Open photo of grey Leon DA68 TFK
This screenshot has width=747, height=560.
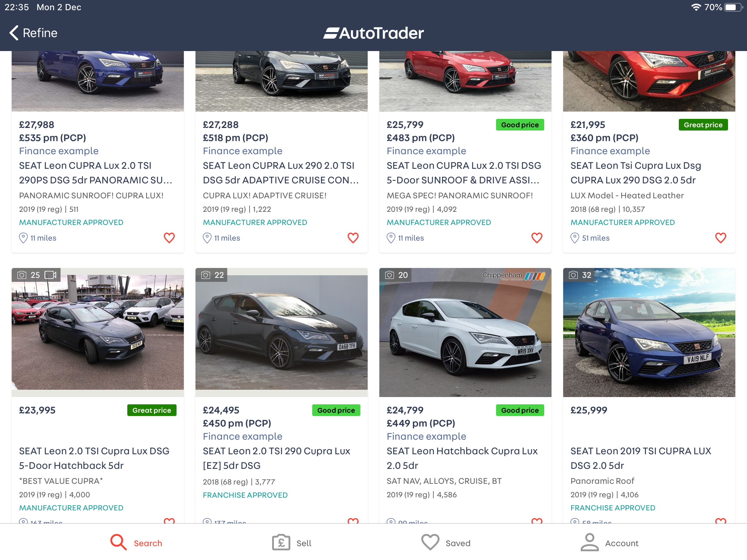[282, 332]
